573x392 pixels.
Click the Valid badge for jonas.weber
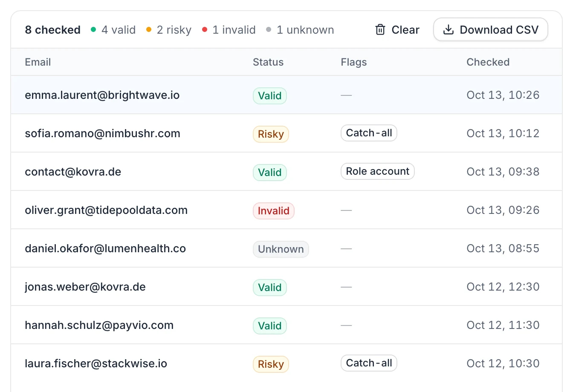[x=270, y=288]
